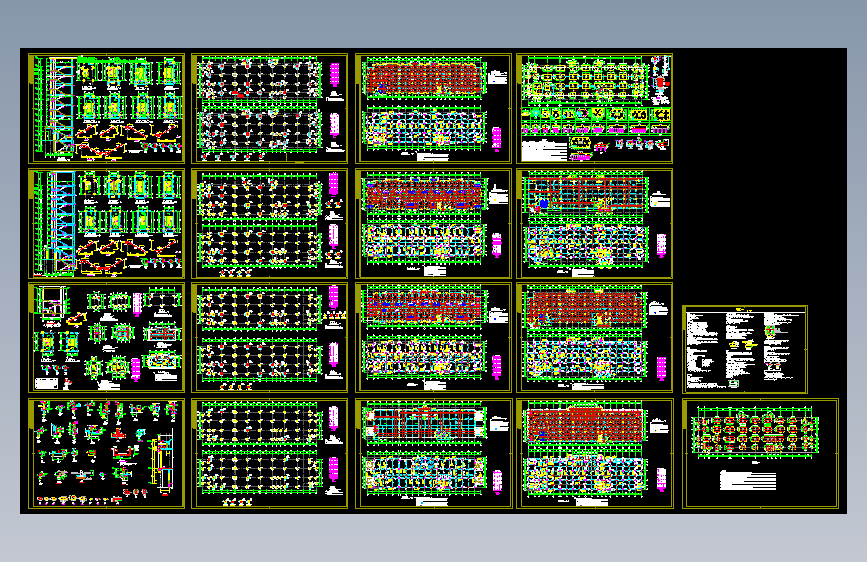This screenshot has width=867, height=562.
Task: Select the bottom-row third-column beam plan sheet
Action: [x=433, y=453]
